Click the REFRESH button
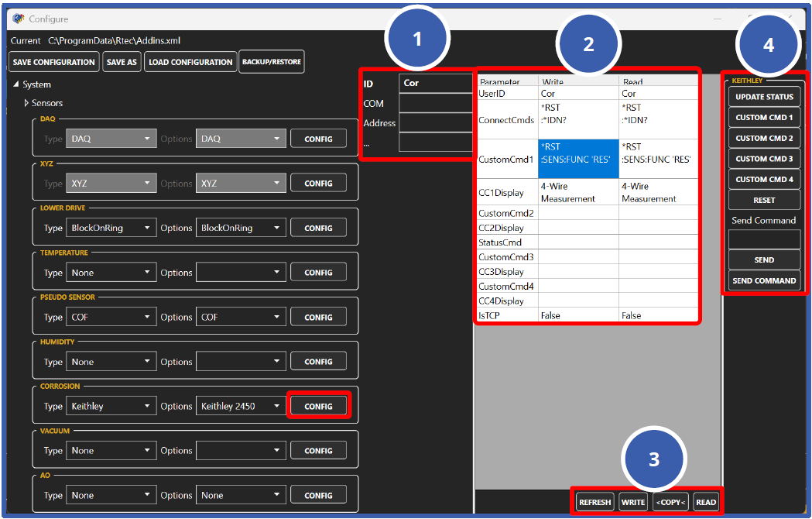The width and height of the screenshot is (812, 519). 594,501
